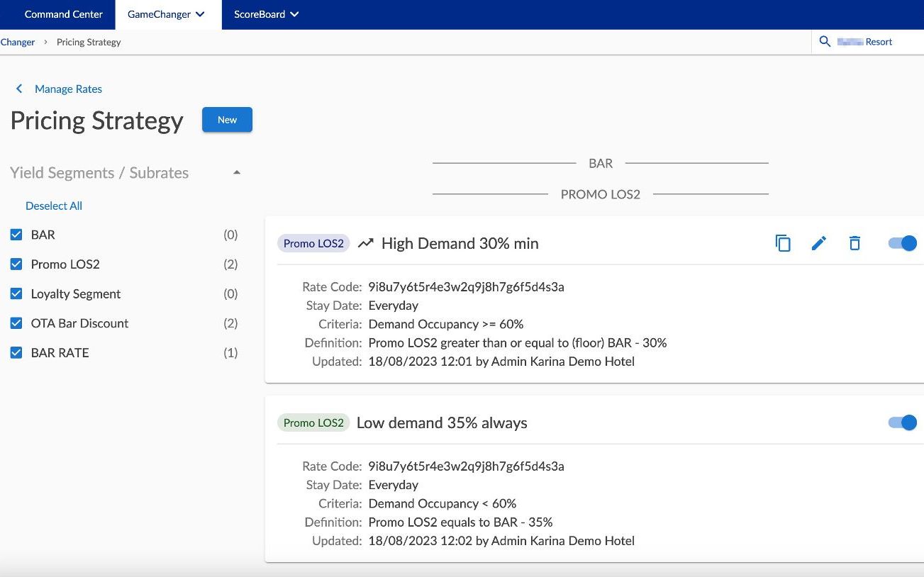
Task: Click the Deselect All link
Action: tap(54, 206)
